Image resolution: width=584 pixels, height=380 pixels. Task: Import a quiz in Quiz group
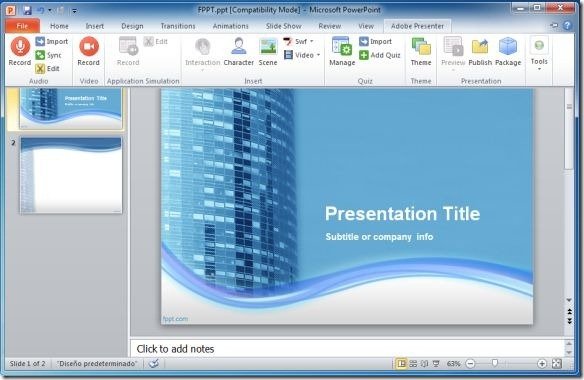pyautogui.click(x=375, y=41)
